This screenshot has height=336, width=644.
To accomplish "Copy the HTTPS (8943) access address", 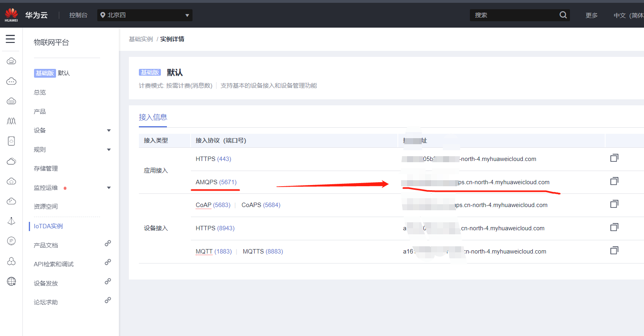I will tap(614, 227).
